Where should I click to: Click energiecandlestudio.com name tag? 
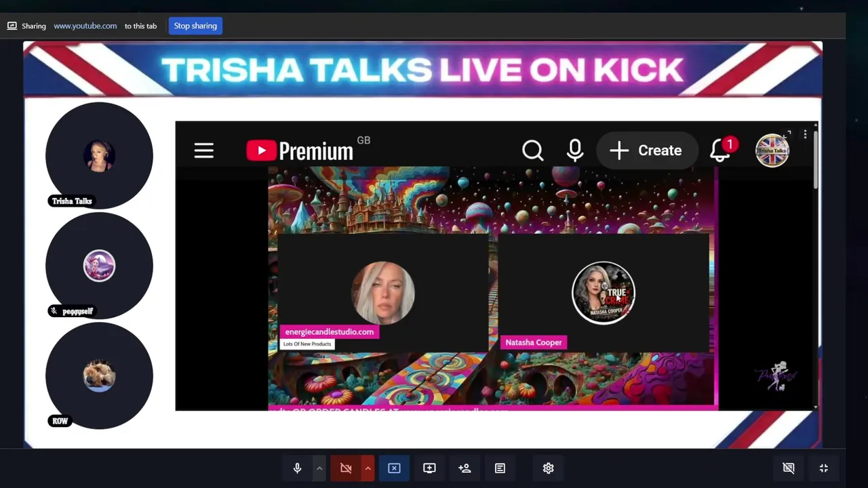(329, 331)
